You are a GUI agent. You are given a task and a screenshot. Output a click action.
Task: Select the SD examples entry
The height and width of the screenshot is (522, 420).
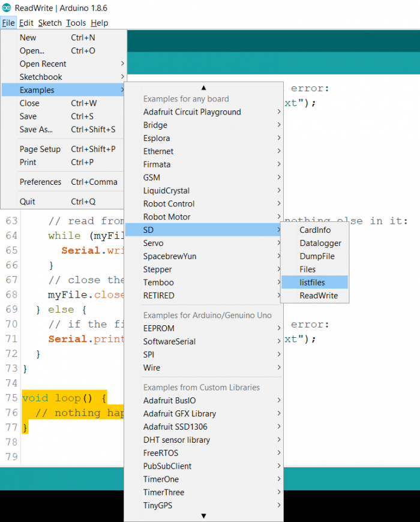point(203,230)
